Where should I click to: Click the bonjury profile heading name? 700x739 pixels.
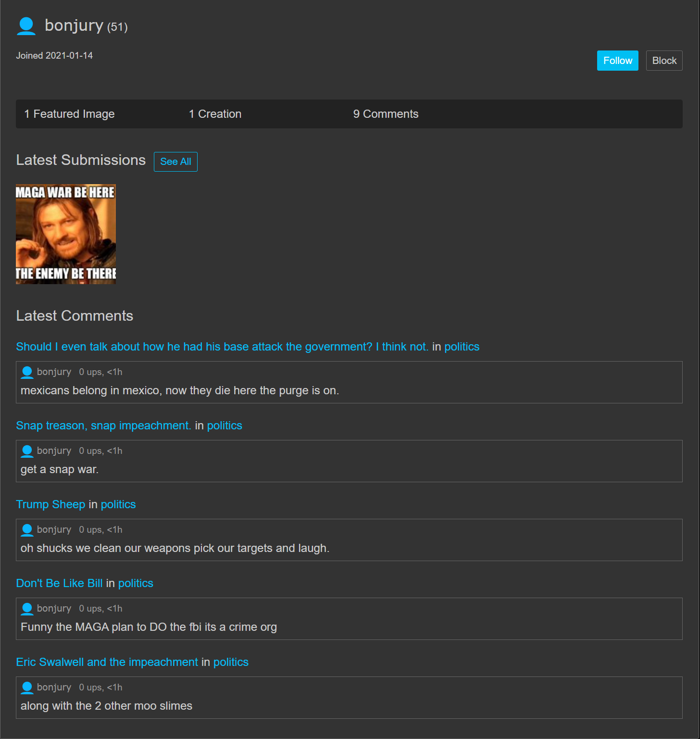(x=74, y=25)
